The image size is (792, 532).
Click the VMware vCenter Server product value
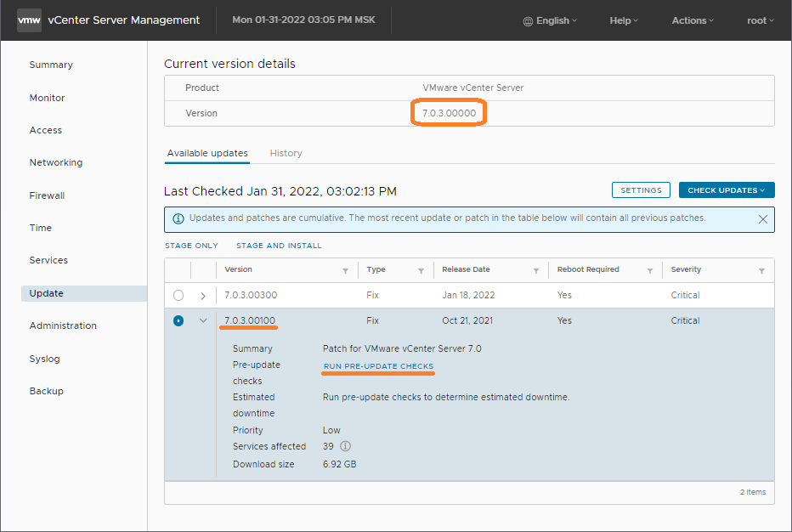472,88
